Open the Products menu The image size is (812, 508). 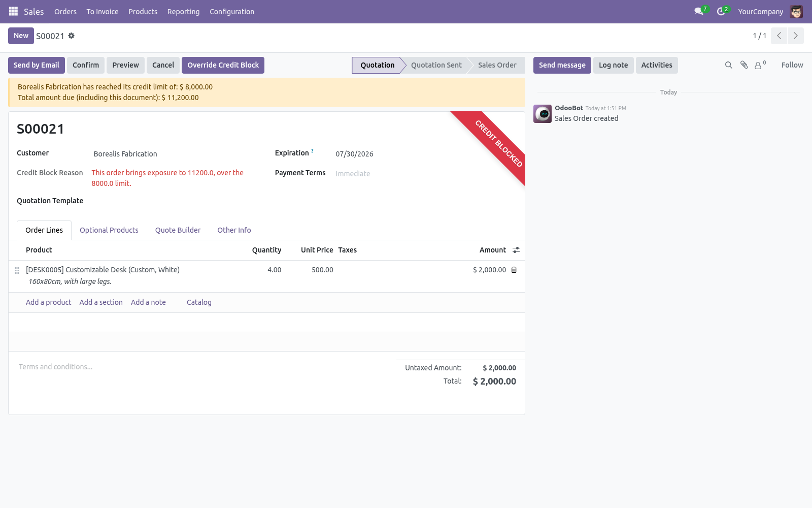[143, 12]
